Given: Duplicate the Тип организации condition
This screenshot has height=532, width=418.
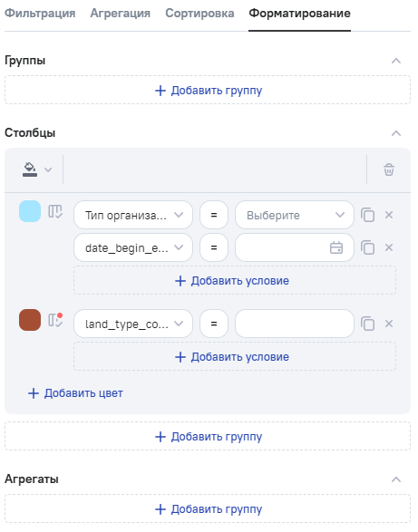Looking at the screenshot, I should pyautogui.click(x=367, y=215).
